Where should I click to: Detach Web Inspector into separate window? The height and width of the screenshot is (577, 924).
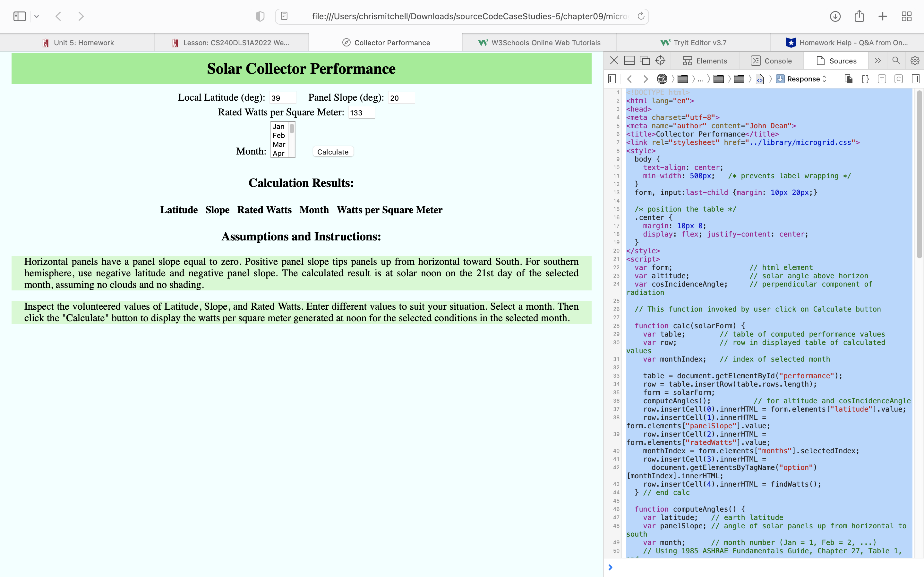(645, 61)
